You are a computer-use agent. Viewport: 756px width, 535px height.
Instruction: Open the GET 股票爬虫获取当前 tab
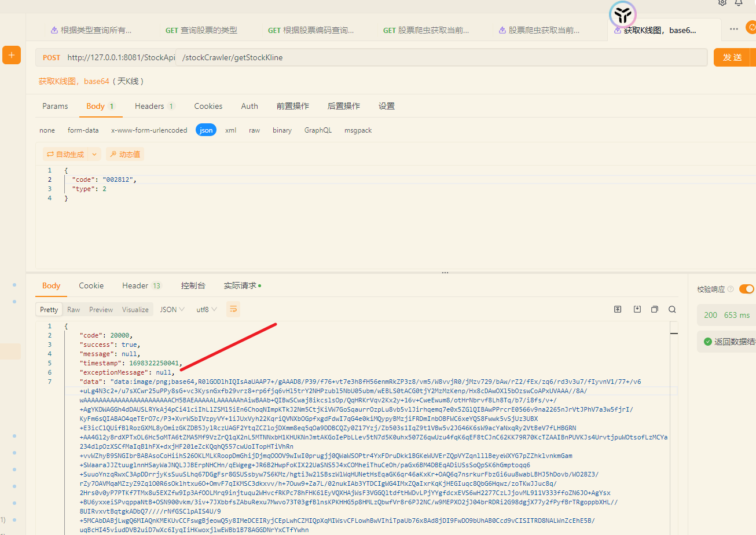(x=427, y=30)
